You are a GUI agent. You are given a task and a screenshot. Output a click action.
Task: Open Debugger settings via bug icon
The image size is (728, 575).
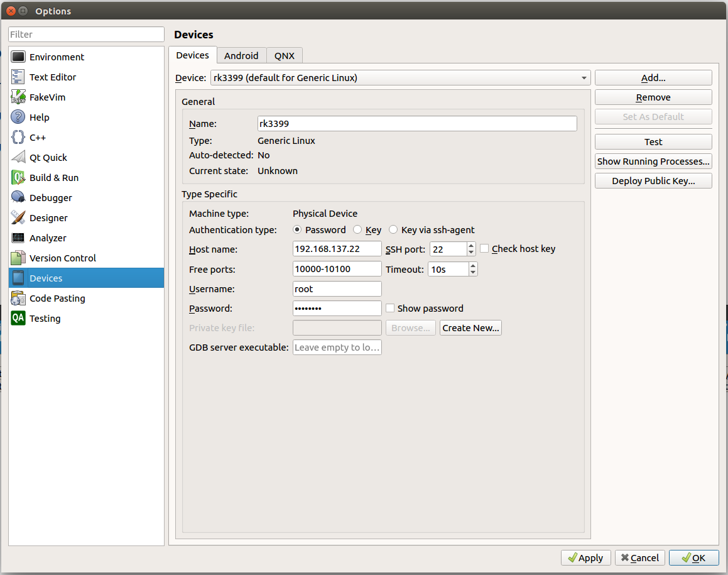click(18, 198)
